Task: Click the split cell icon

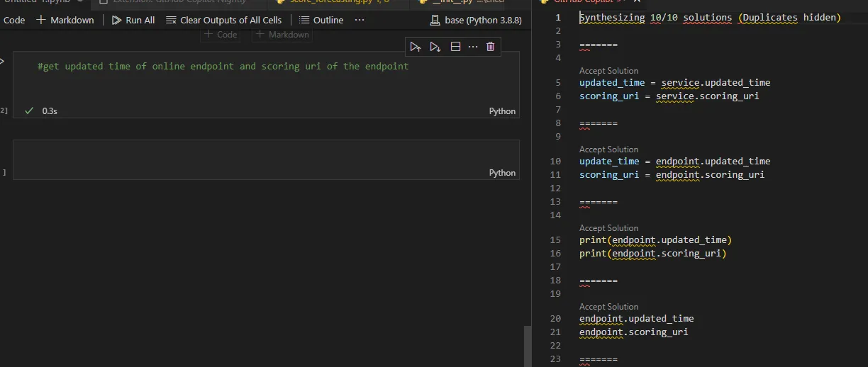Action: tap(455, 47)
